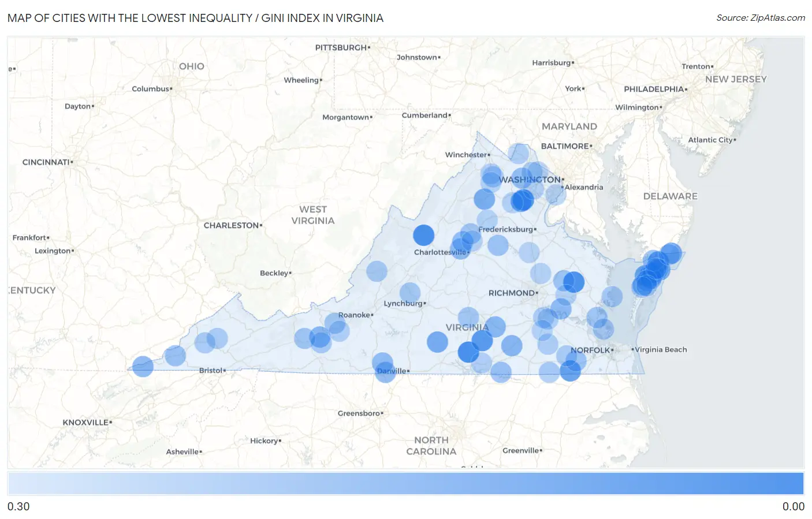Image resolution: width=812 pixels, height=519 pixels.
Task: Click the gradient legend bar
Action: pos(406,483)
